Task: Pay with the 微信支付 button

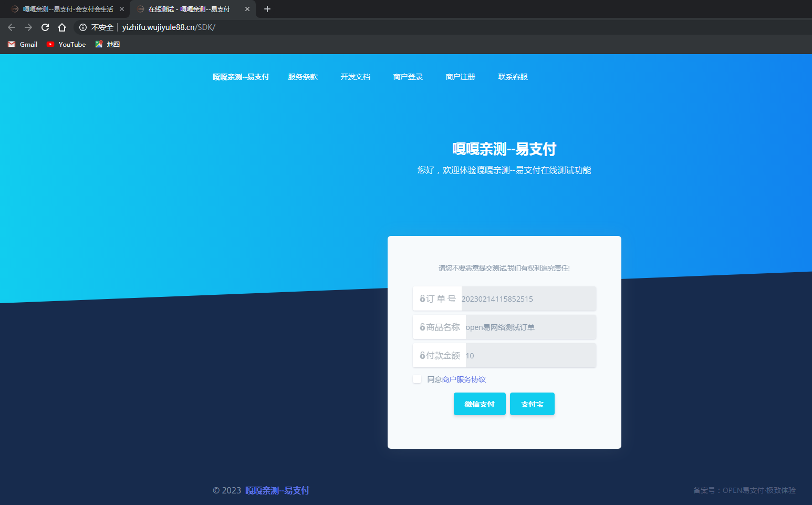Action: point(480,404)
